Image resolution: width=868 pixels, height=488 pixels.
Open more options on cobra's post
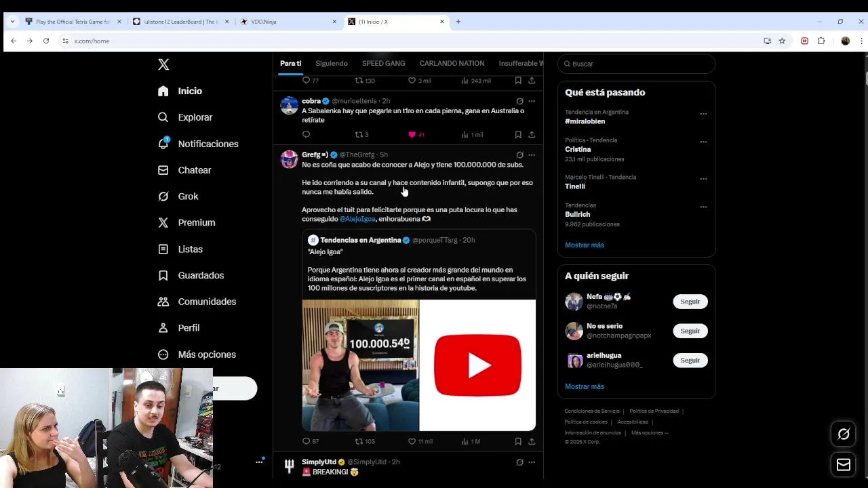[532, 101]
